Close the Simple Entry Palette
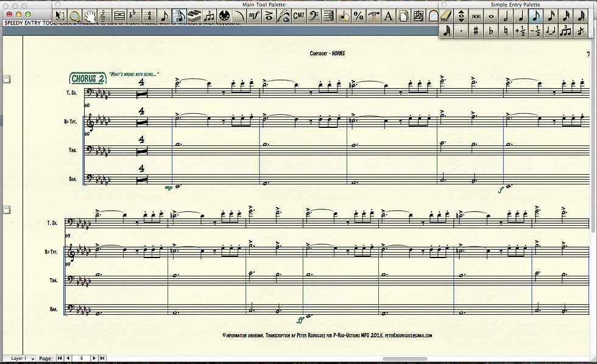597x364 pixels. [x=443, y=4]
